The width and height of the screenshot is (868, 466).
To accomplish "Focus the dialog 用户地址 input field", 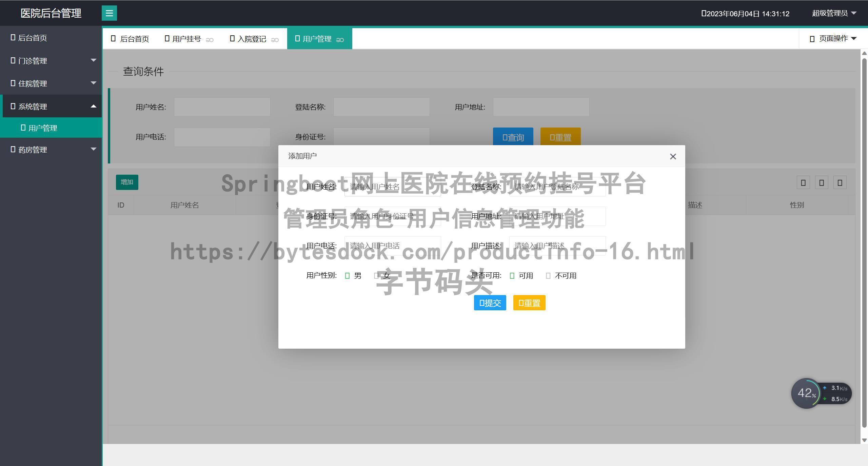I will 557,216.
